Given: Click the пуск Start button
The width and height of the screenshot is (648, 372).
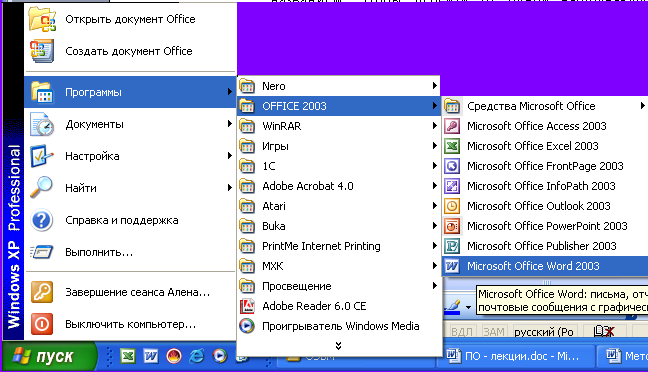Looking at the screenshot, I should tap(50, 356).
